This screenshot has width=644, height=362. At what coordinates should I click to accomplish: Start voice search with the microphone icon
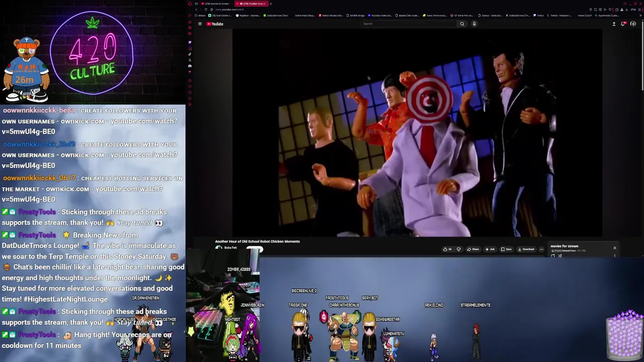coord(474,24)
